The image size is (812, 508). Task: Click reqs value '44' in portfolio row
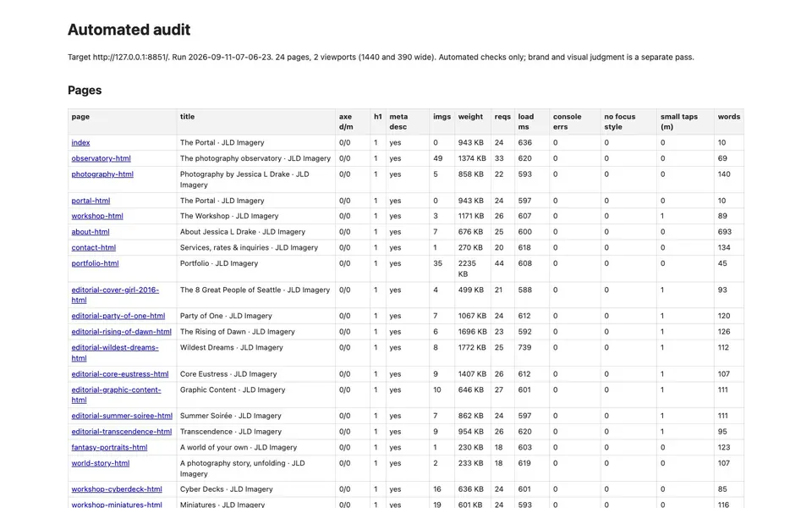pos(499,263)
